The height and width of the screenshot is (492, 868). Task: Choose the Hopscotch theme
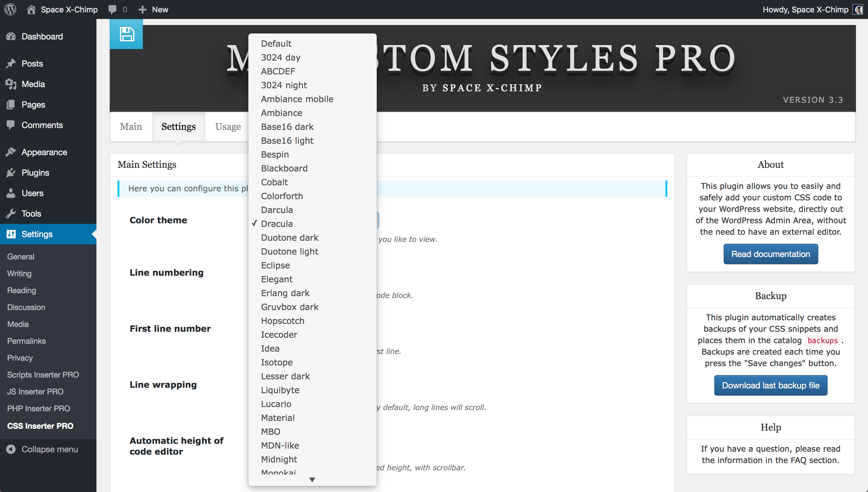point(312,321)
